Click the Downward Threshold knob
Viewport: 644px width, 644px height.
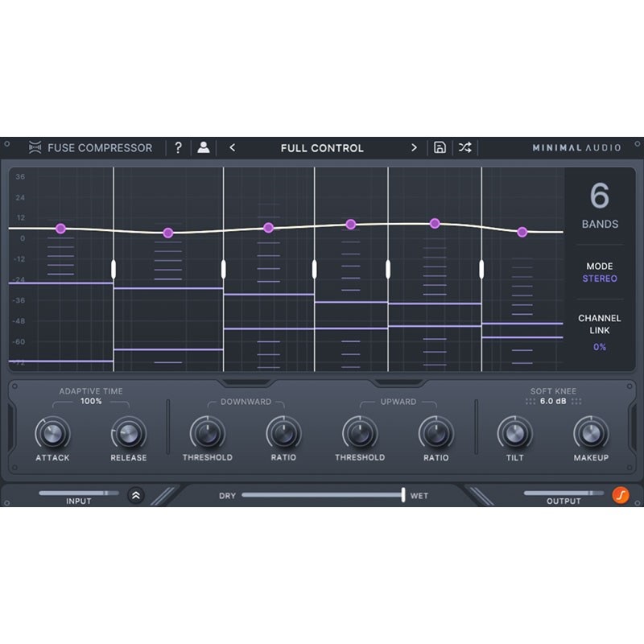(208, 434)
